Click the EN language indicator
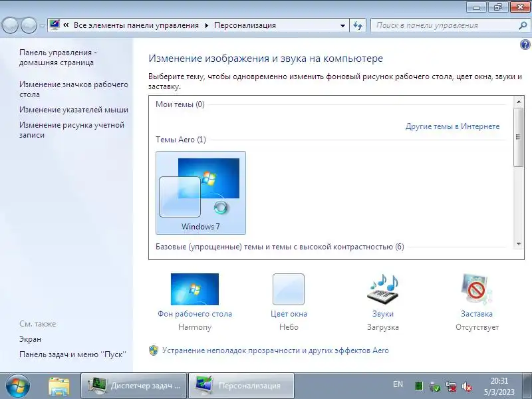Viewport: 532px width, 399px height. pyautogui.click(x=398, y=384)
